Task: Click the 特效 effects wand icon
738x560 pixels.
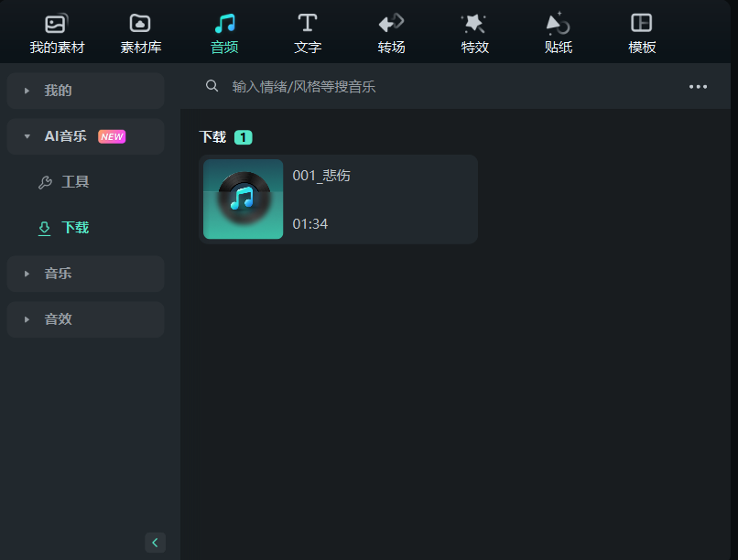Action: [474, 22]
